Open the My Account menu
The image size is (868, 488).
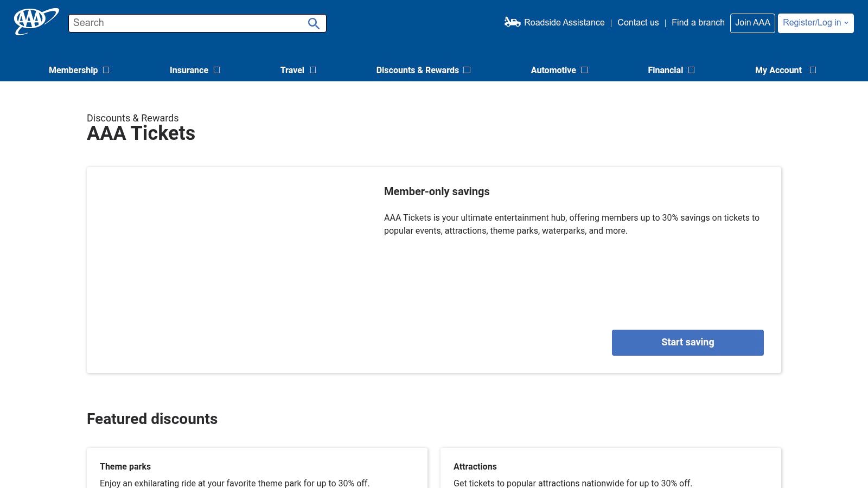[778, 70]
